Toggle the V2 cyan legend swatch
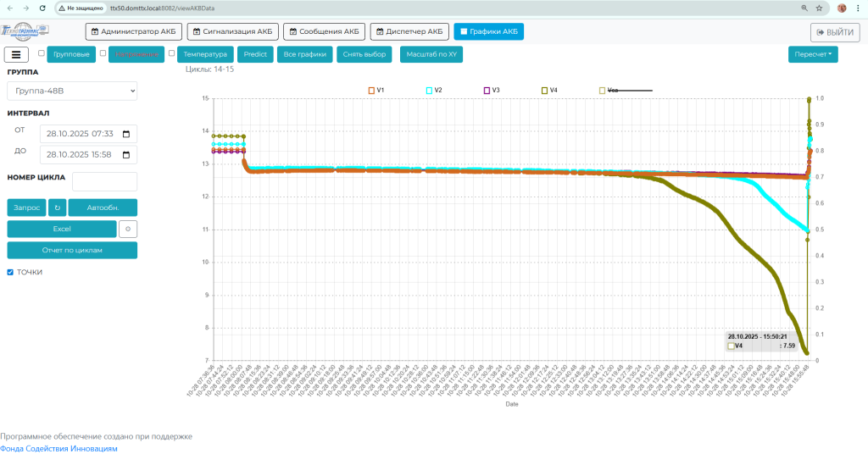The image size is (868, 454). coord(429,90)
